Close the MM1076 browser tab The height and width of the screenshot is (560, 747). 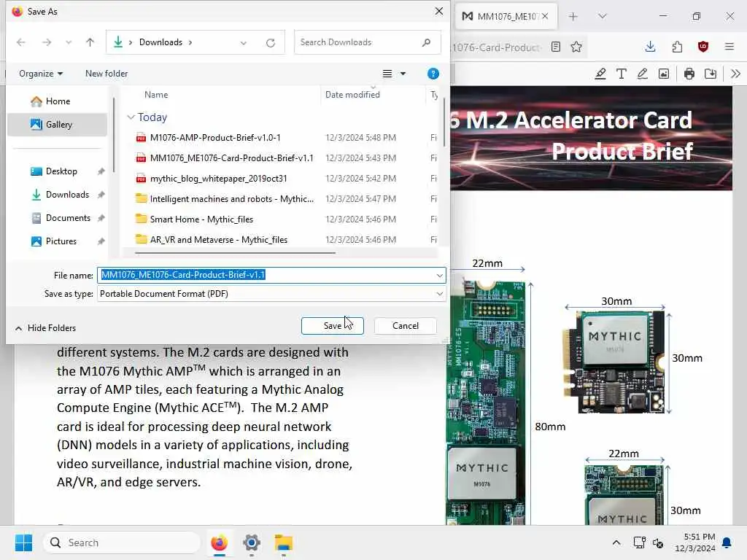pyautogui.click(x=545, y=16)
